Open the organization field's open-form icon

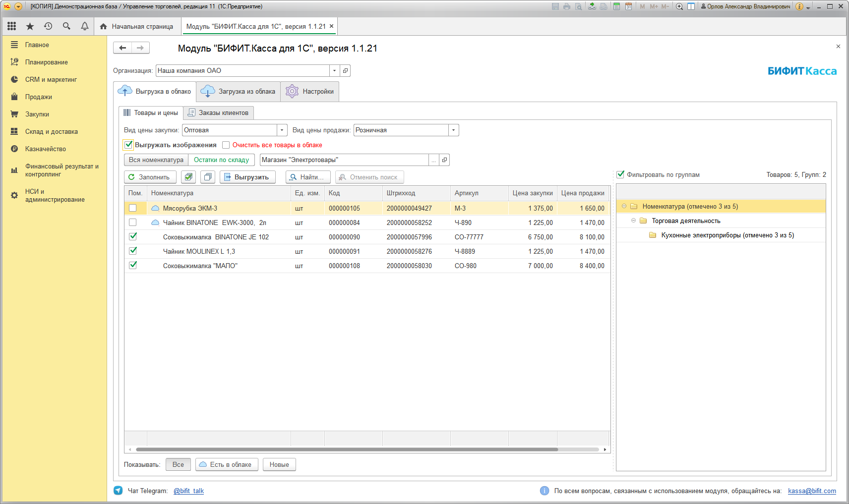(x=346, y=71)
